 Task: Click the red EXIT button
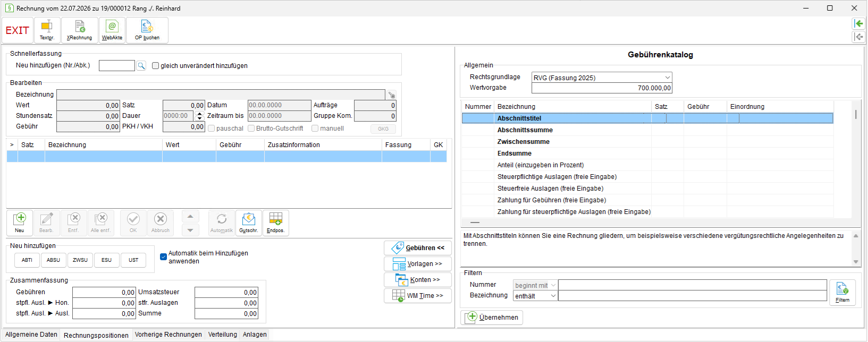coord(18,30)
